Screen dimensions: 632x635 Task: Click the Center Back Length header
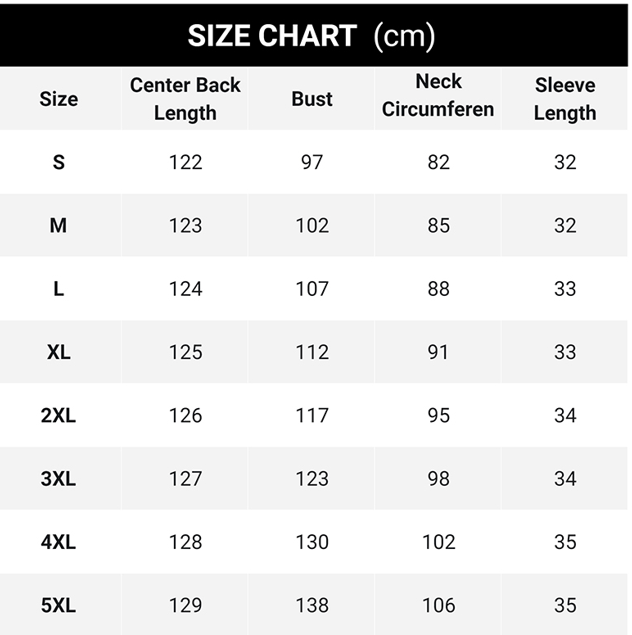[185, 99]
